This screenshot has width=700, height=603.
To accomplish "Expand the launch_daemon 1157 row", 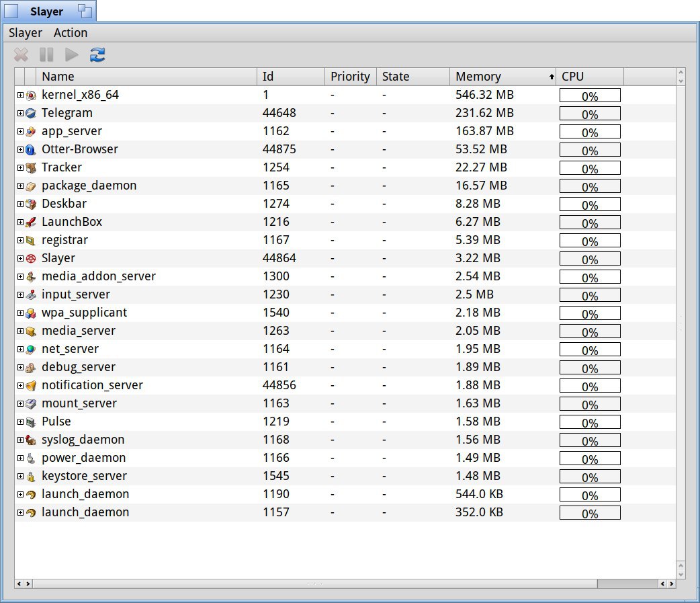I will point(20,512).
